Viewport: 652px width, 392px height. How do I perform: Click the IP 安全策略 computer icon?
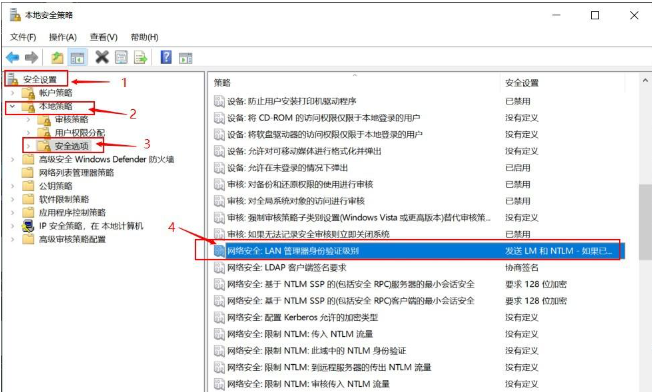(28, 226)
